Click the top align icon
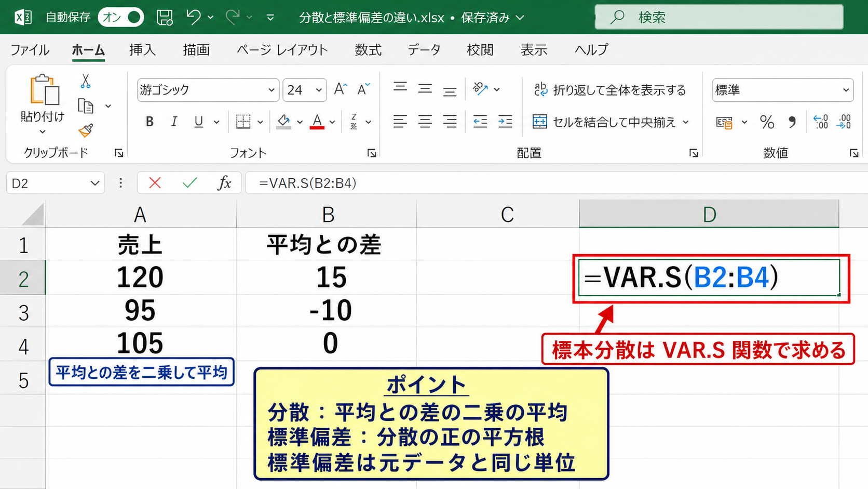 (400, 87)
